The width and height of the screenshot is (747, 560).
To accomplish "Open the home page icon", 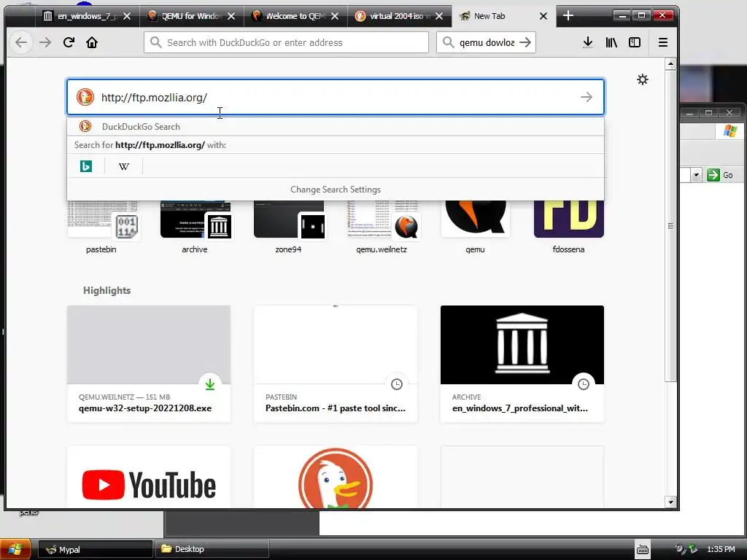I will [92, 42].
